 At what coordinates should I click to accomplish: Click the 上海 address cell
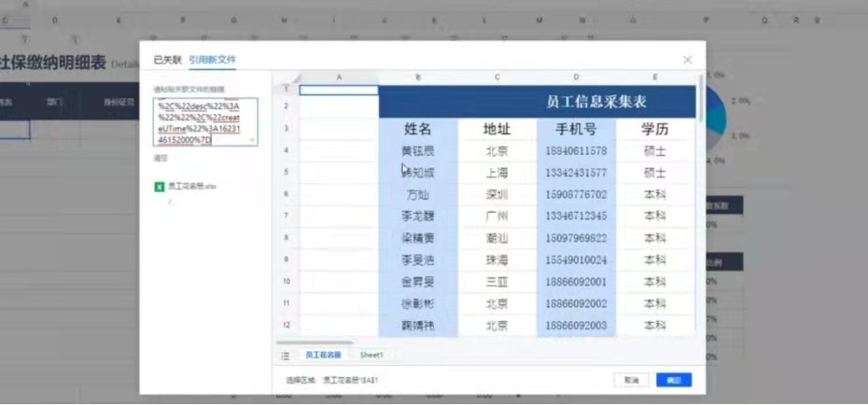497,174
